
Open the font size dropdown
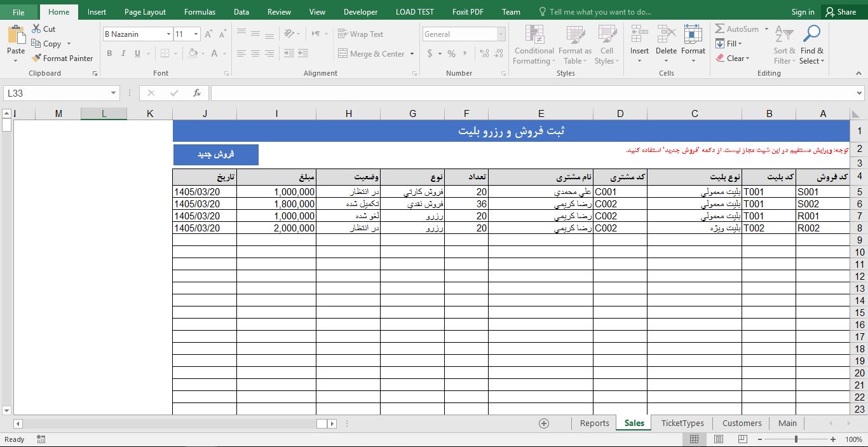pos(196,34)
